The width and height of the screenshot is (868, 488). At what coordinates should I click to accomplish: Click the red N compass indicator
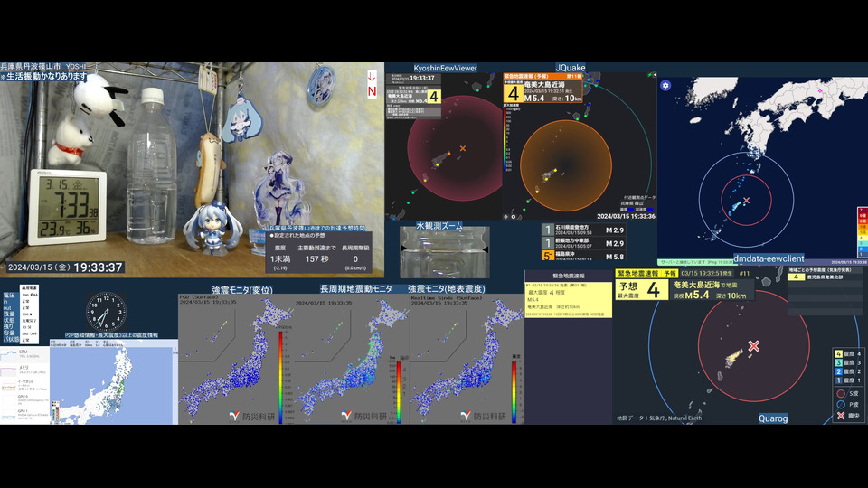click(x=372, y=85)
